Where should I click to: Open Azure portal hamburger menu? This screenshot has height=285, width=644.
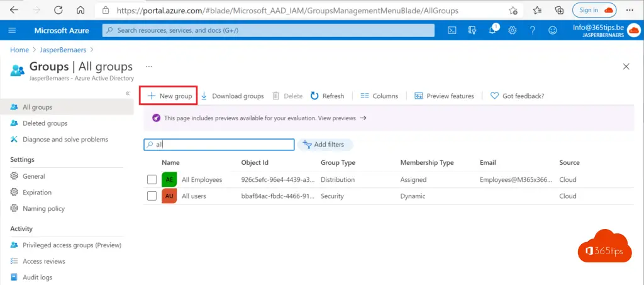tap(12, 30)
